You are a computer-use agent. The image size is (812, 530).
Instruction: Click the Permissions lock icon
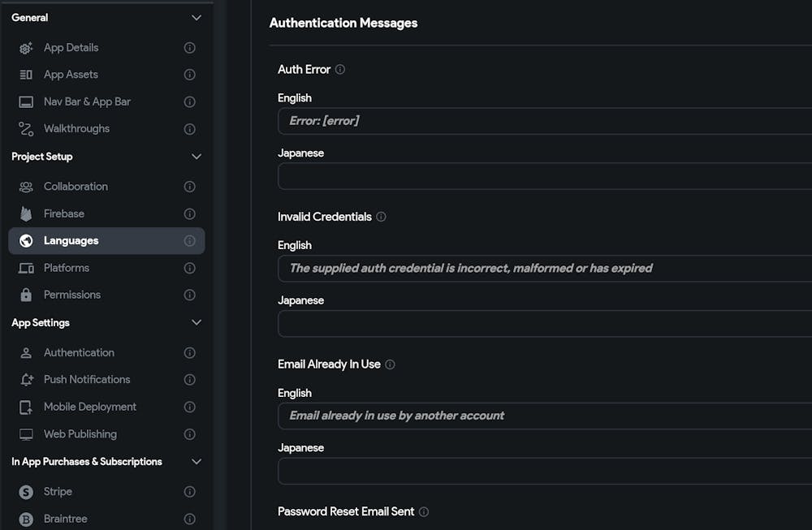pos(25,295)
